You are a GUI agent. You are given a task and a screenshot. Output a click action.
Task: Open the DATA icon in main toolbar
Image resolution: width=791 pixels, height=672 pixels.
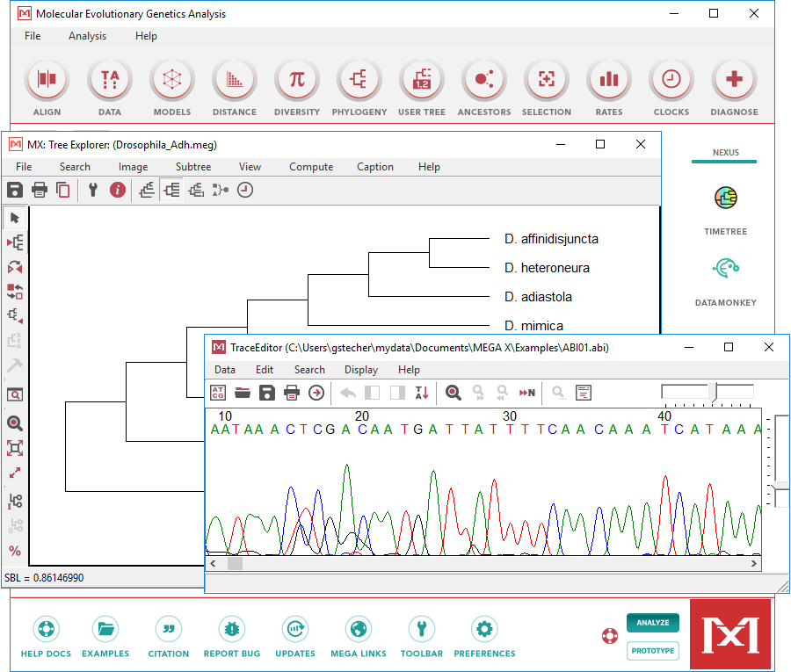point(110,80)
